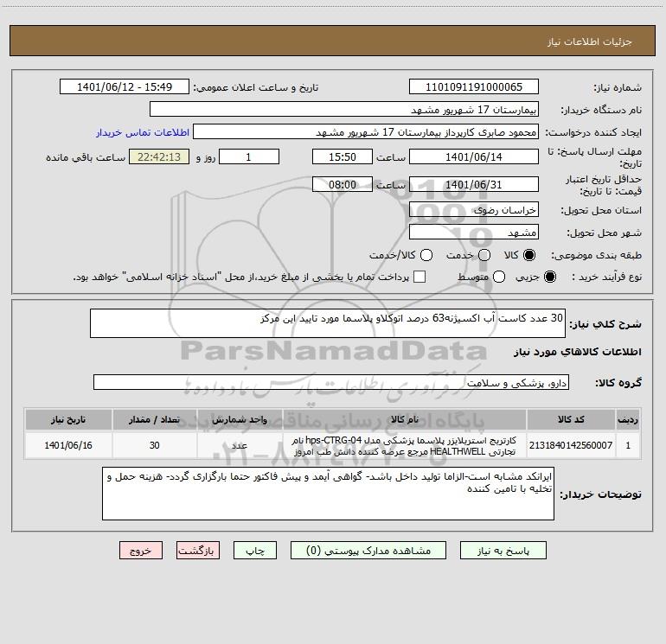
Task: Click the تعداد / مقدار column header
Action: point(154,419)
